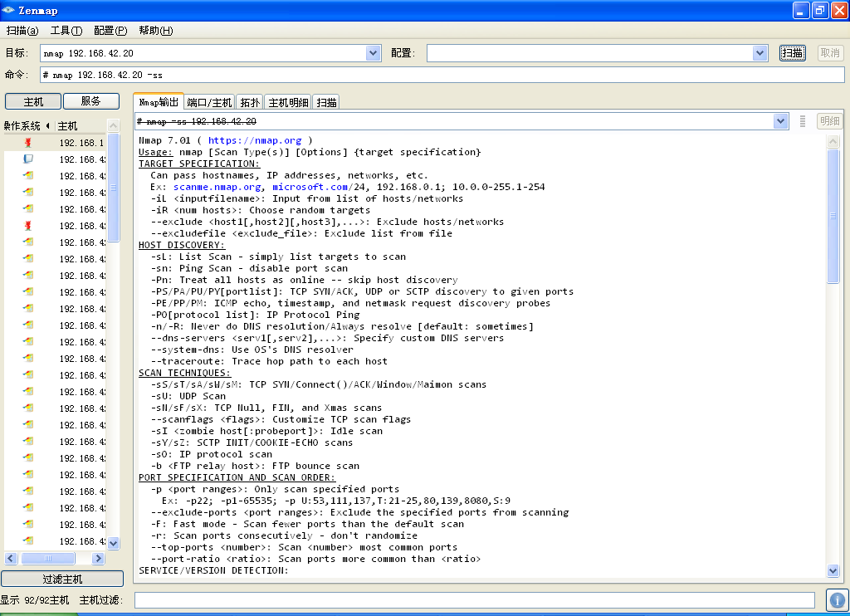Start scan with the 扫描 button
Image resolution: width=850 pixels, height=616 pixels.
(x=792, y=53)
